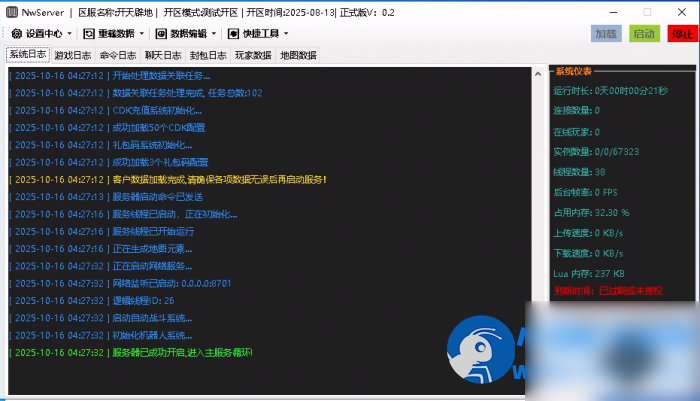Switch to the 玩家数据 tab
Viewport: 700px width, 401px height.
253,55
